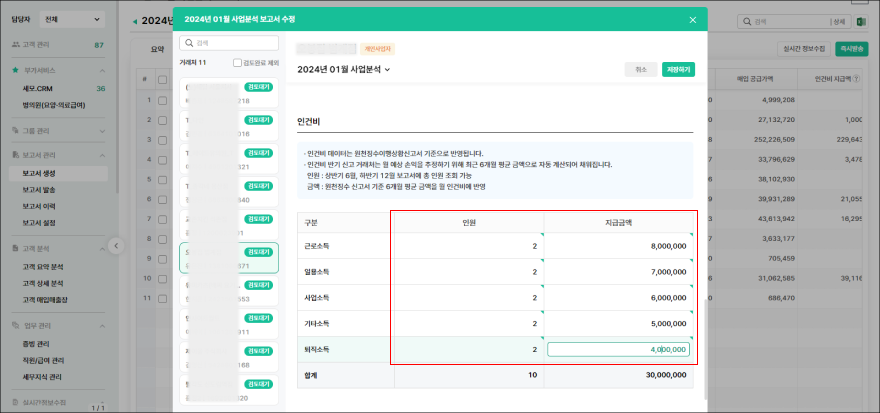The width and height of the screenshot is (880, 413).
Task: Click the sidebar collapse arrow button
Action: (x=116, y=245)
